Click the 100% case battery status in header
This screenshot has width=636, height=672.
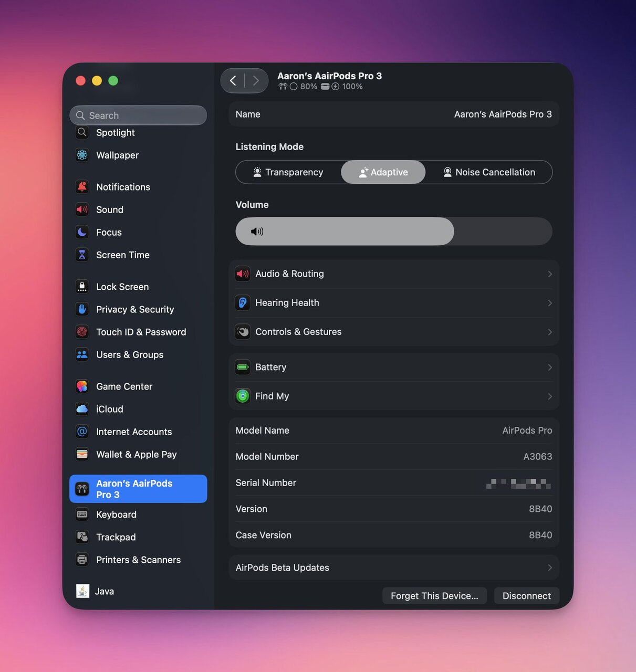pyautogui.click(x=342, y=87)
